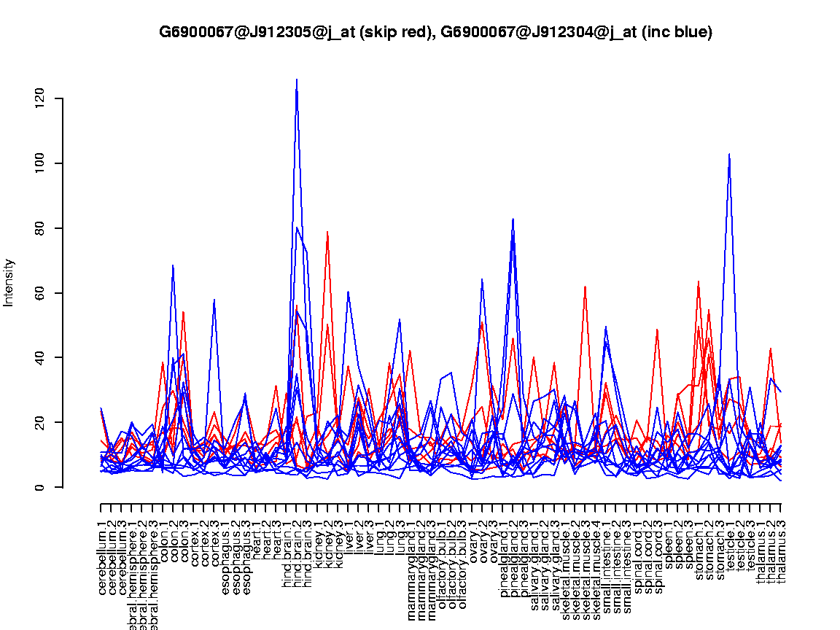Click the blue peak top at testicle.1
840x630 pixels.
pyautogui.click(x=729, y=155)
